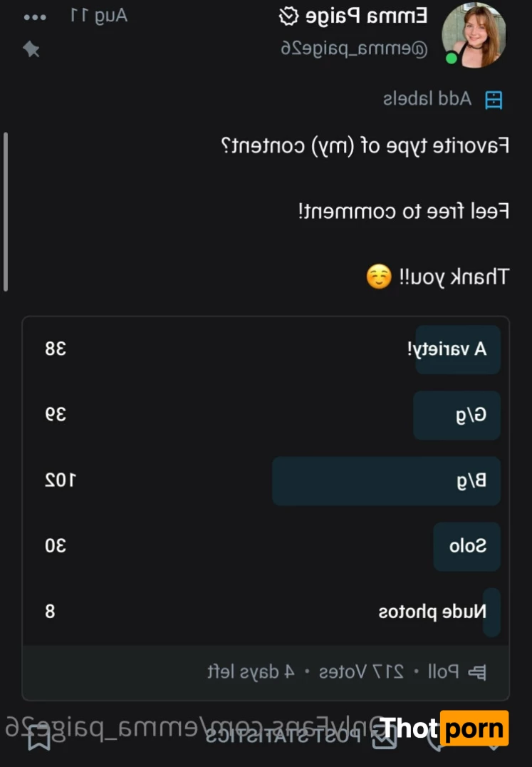Click the Emma Paige display name
Viewport: 532px width, 767px height.
tap(367, 16)
